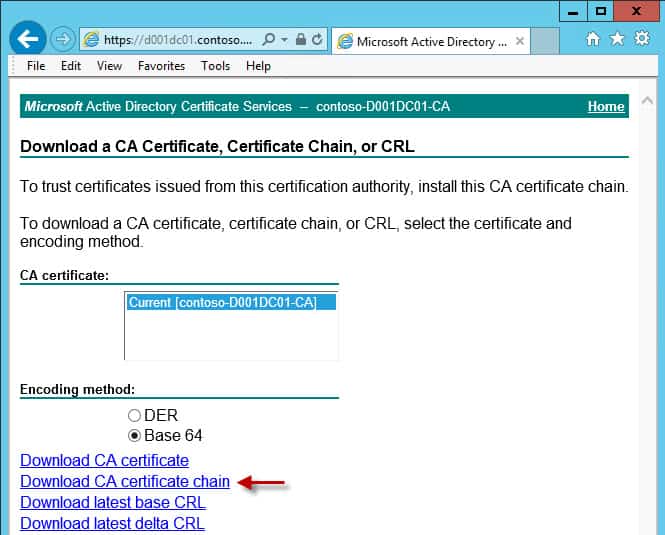Click the Internet Explorer icon on the tab

click(345, 42)
